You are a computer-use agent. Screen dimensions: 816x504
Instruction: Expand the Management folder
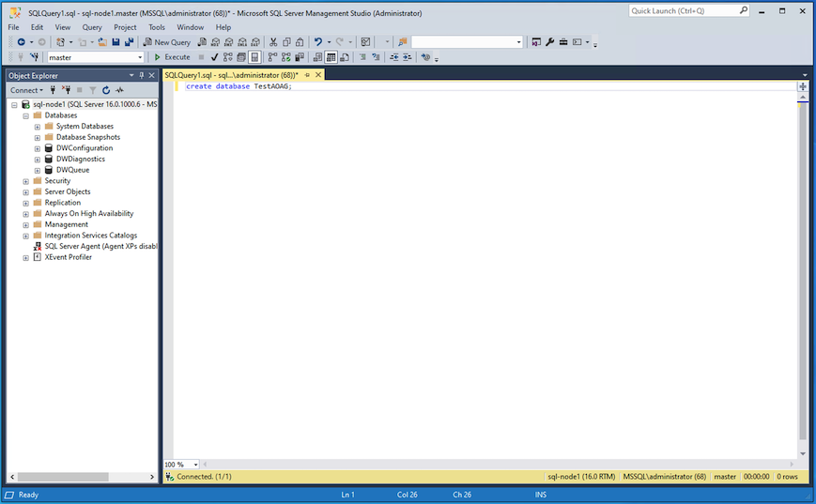[26, 224]
